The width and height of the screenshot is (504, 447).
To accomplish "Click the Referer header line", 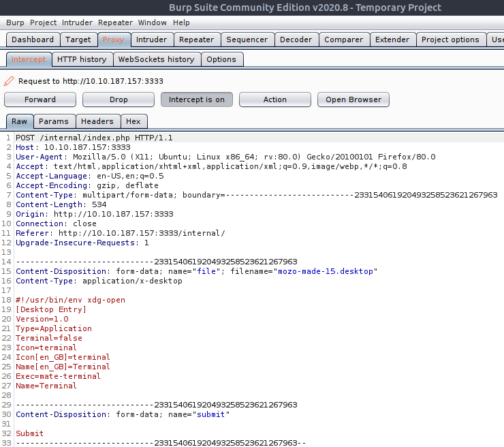I will click(121, 233).
